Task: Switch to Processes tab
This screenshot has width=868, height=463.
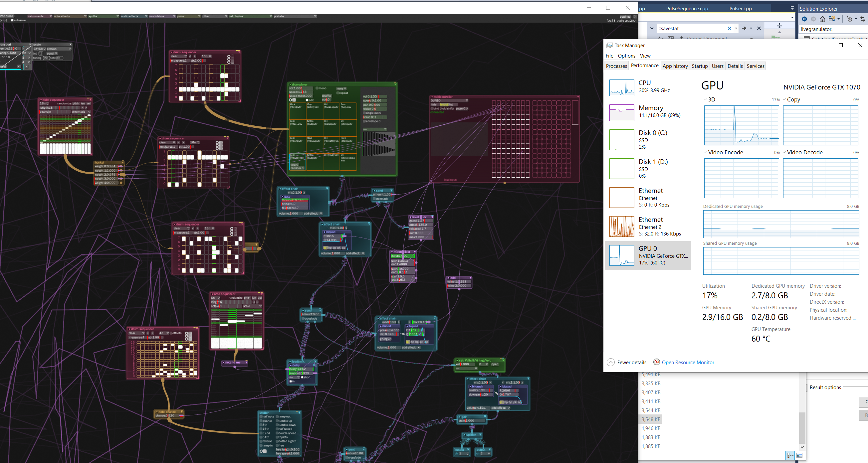Action: coord(616,66)
